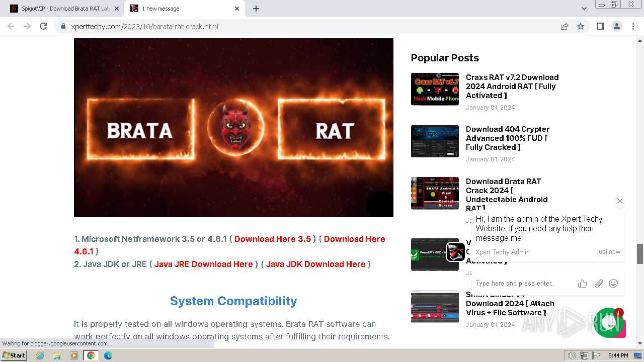Open a new browser tab
The image size is (644, 362).
click(256, 9)
